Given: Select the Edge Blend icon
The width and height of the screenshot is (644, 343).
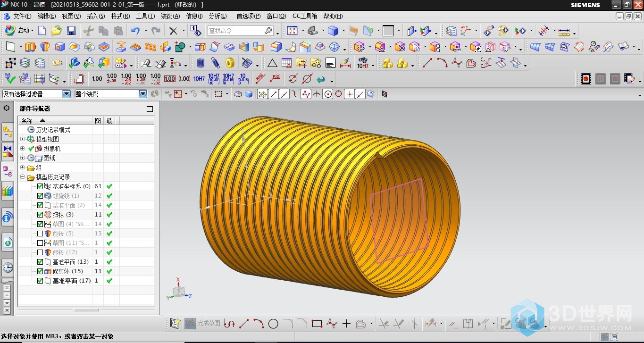Looking at the screenshot, I should (x=276, y=47).
